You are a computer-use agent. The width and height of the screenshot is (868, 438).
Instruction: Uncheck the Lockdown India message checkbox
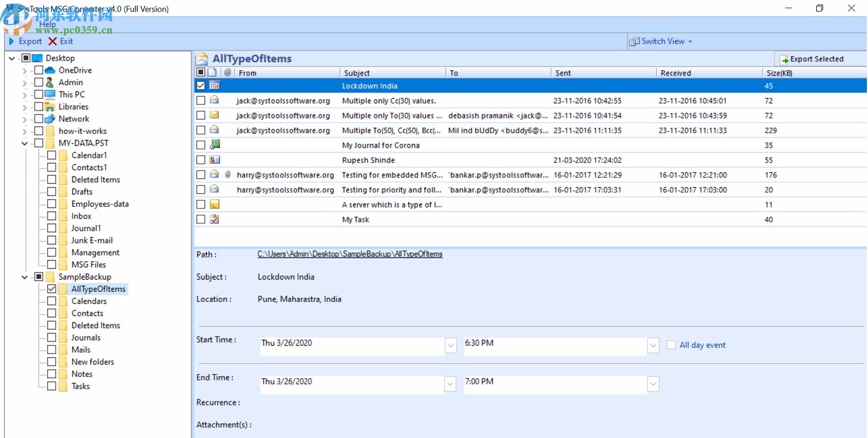click(x=200, y=85)
